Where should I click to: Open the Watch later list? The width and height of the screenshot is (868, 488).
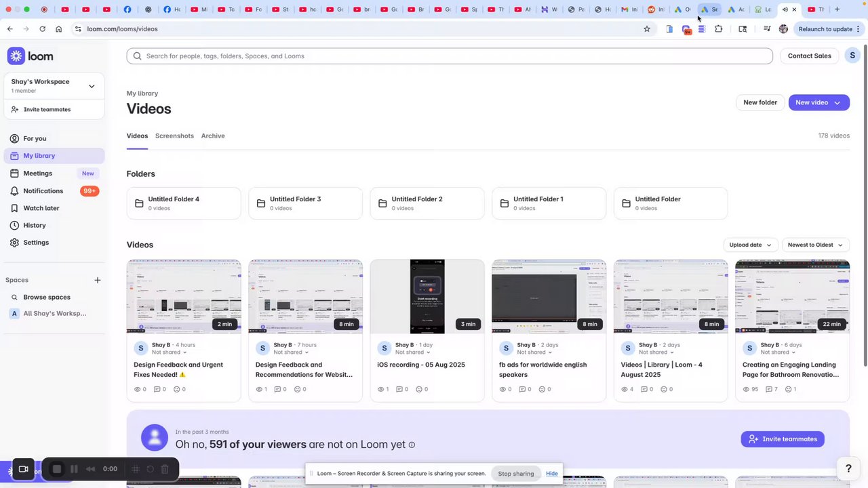pos(54,208)
